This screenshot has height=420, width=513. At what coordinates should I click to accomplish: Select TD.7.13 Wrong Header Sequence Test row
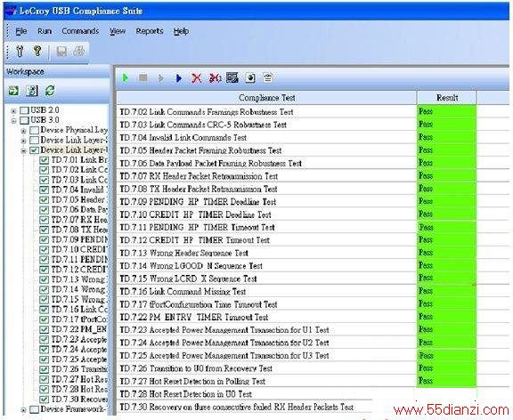click(266, 253)
